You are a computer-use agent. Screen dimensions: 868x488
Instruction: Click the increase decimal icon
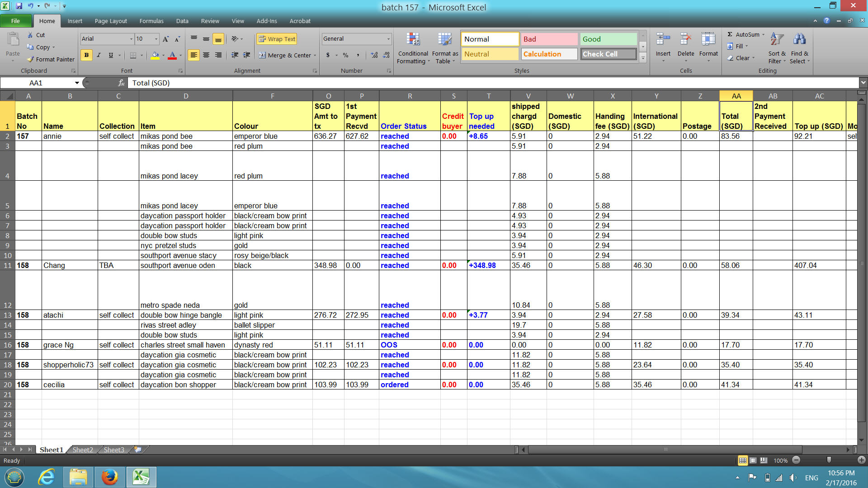click(374, 55)
